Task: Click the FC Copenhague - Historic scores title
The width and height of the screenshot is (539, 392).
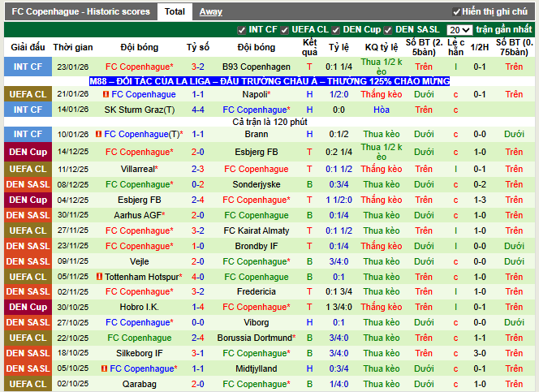Action: [81, 11]
